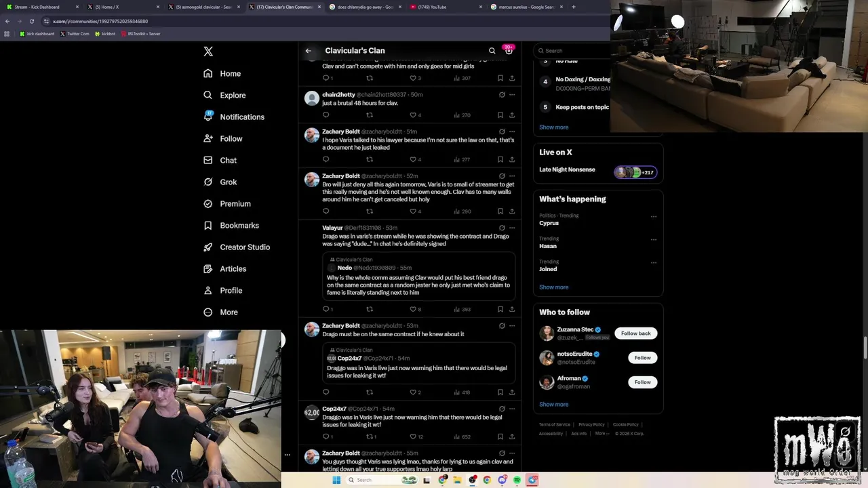Screen dimensions: 868x488
Task: Open more options on Zachary Boldt's 51m post
Action: click(512, 131)
